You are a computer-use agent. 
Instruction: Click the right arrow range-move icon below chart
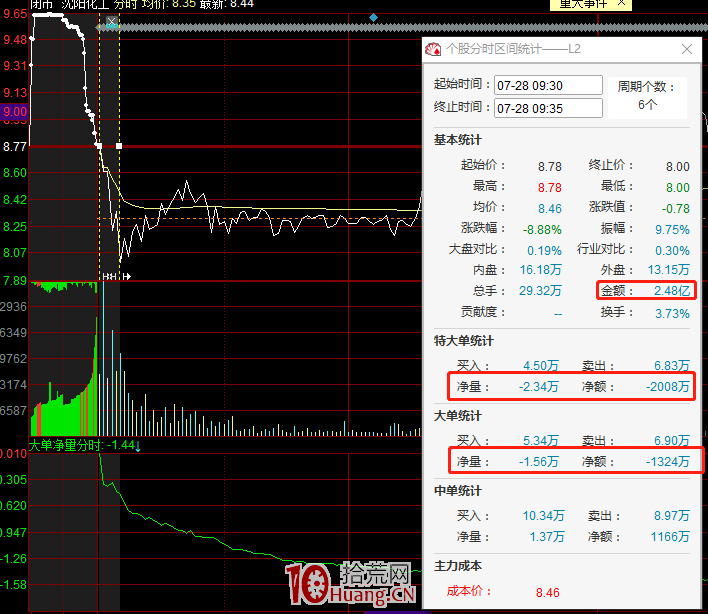(x=126, y=276)
